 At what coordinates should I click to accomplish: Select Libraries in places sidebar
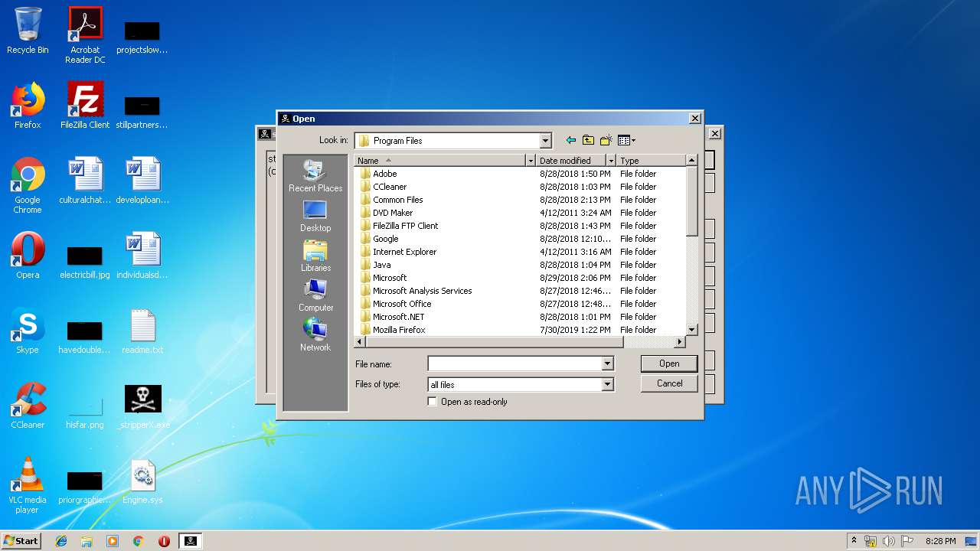315,256
